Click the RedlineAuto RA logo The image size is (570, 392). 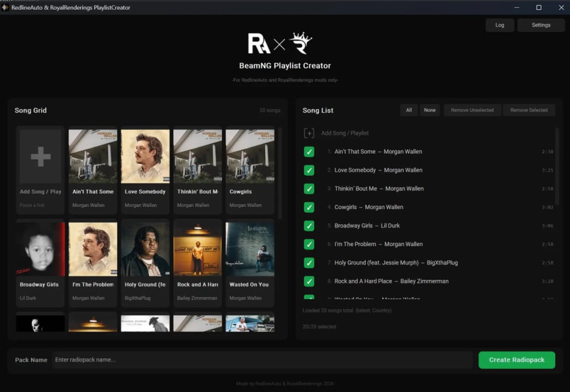(x=259, y=44)
